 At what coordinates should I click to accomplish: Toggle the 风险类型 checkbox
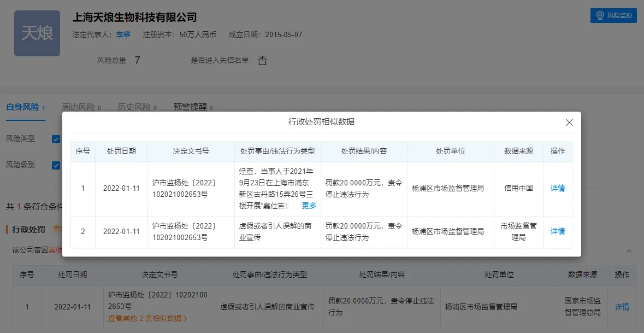(x=56, y=139)
